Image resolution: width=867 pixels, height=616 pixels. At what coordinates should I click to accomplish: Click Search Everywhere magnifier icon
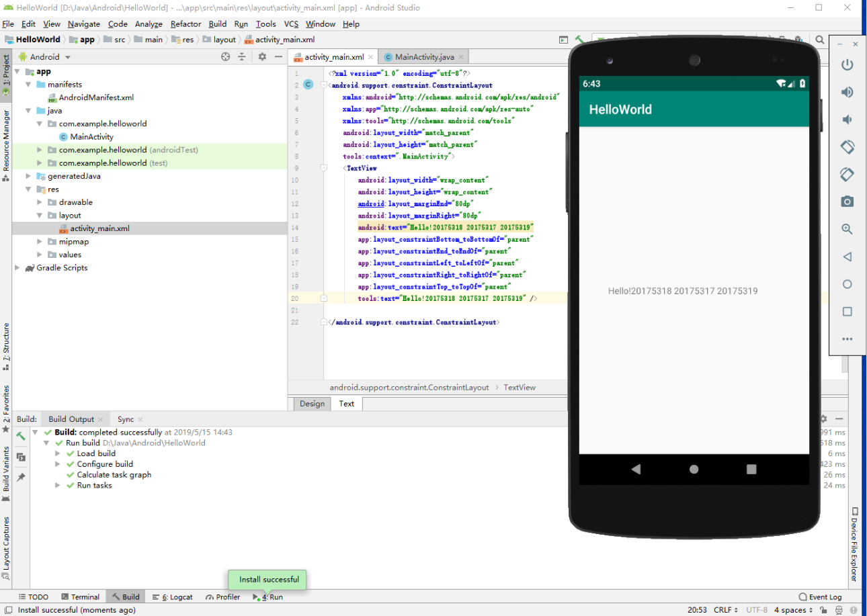[x=820, y=40]
